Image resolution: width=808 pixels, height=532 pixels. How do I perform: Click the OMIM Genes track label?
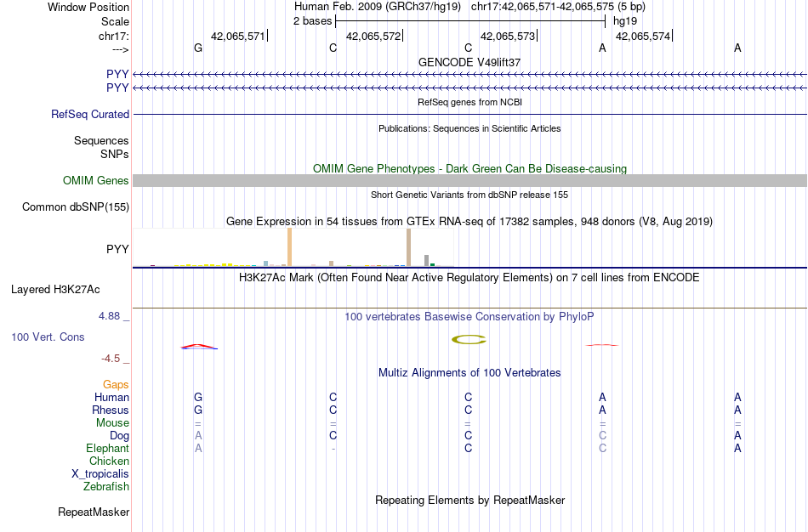96,180
